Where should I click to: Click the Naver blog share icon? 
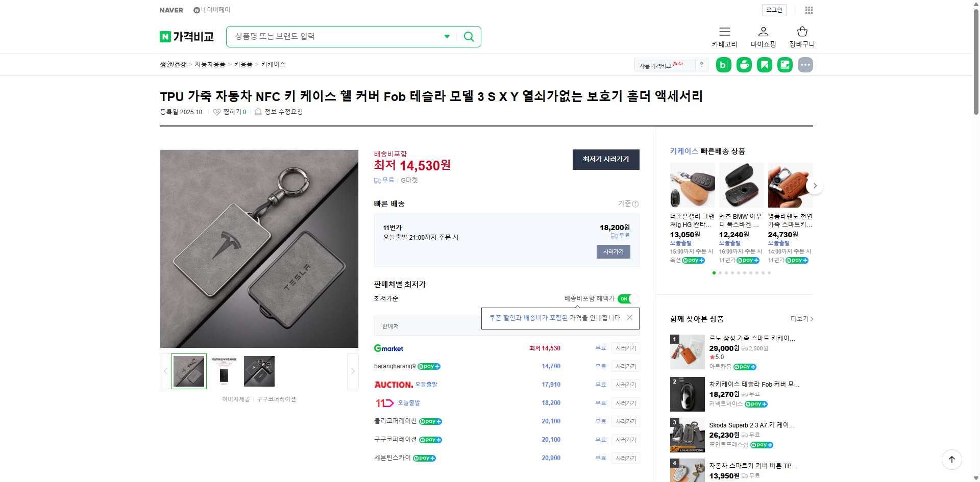coord(723,65)
